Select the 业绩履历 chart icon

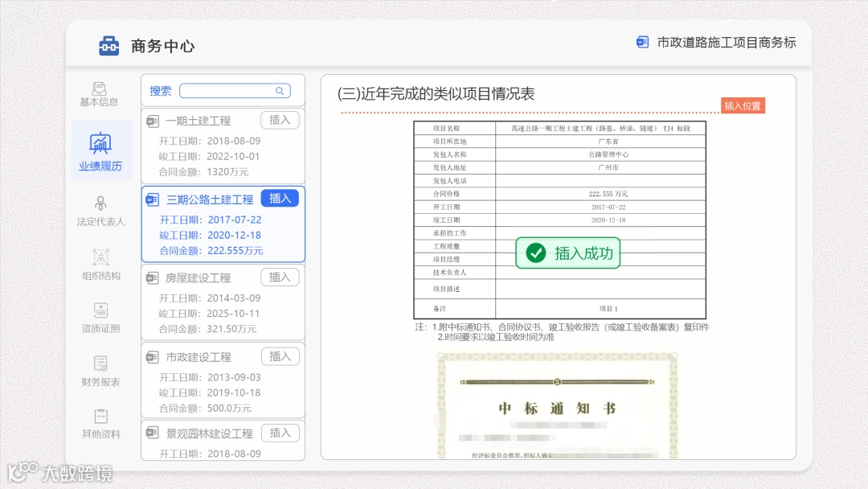pyautogui.click(x=100, y=144)
